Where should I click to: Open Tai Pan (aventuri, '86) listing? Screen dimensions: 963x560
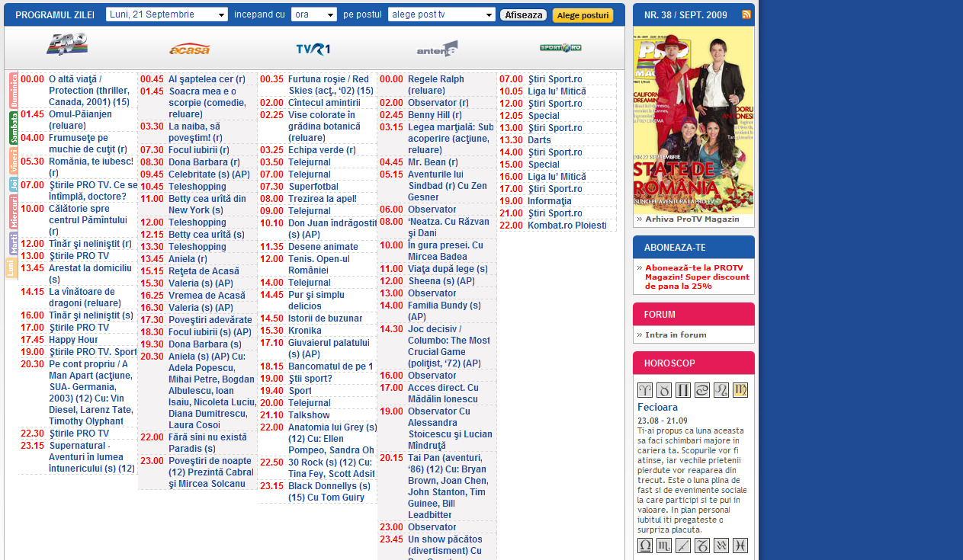pos(448,486)
